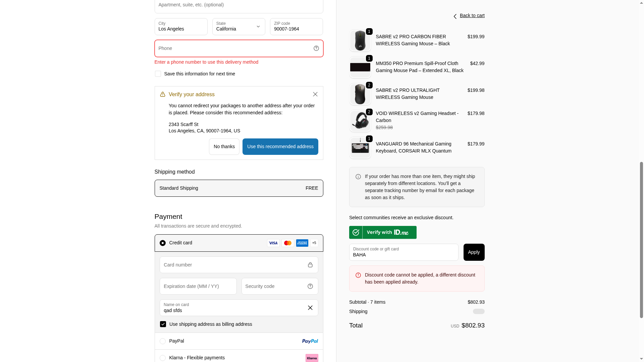This screenshot has height=362, width=644.
Task: Clear the Name on card field
Action: (x=310, y=308)
